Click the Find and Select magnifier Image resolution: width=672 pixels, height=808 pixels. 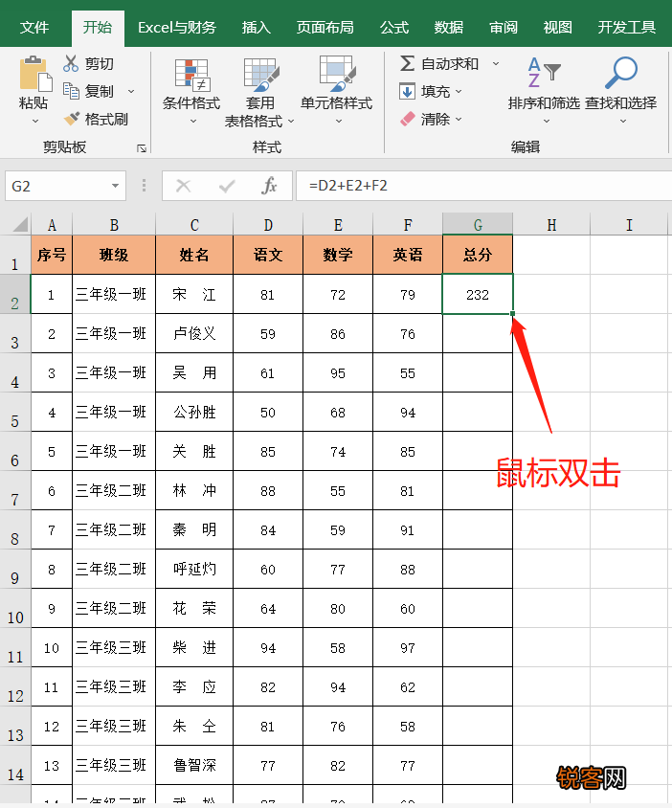tap(621, 73)
